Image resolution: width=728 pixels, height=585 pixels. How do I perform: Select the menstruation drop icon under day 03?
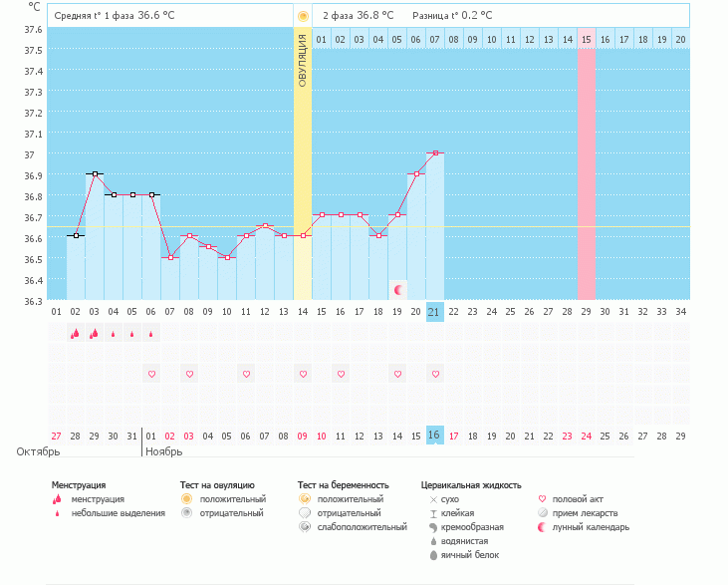[x=94, y=334]
